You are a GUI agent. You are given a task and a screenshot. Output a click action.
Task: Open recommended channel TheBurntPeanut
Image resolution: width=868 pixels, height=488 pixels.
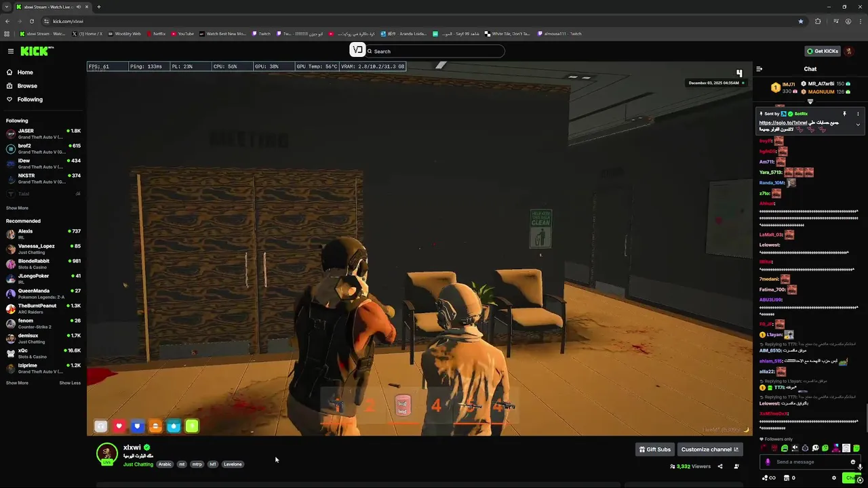point(43,308)
